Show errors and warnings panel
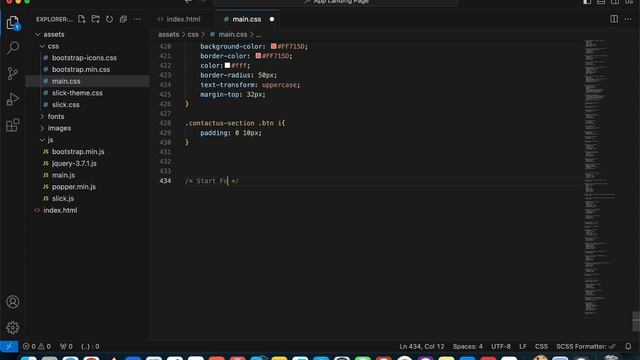The width and height of the screenshot is (640, 360). (x=37, y=347)
